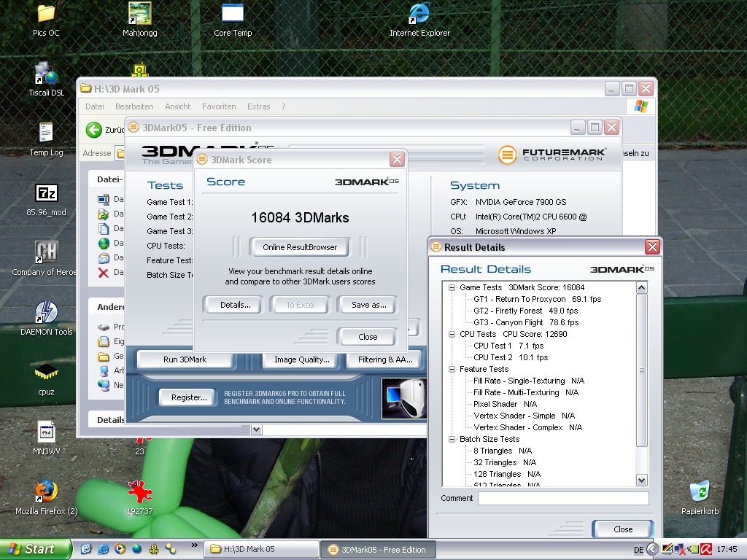Click the Details... button in Score dialog
This screenshot has height=560, width=747.
coord(233,305)
